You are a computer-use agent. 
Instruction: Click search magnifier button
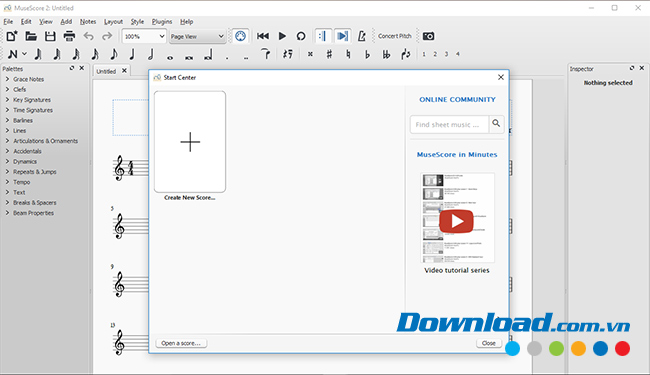(496, 124)
